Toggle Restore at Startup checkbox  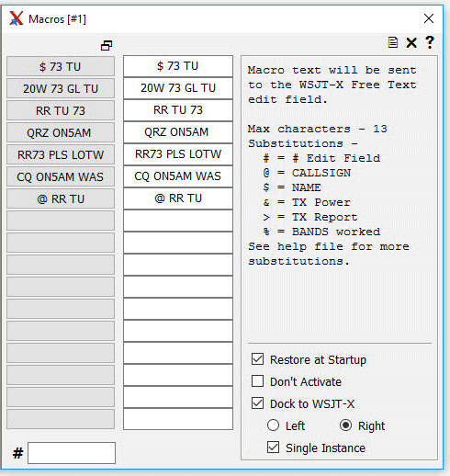tap(257, 359)
